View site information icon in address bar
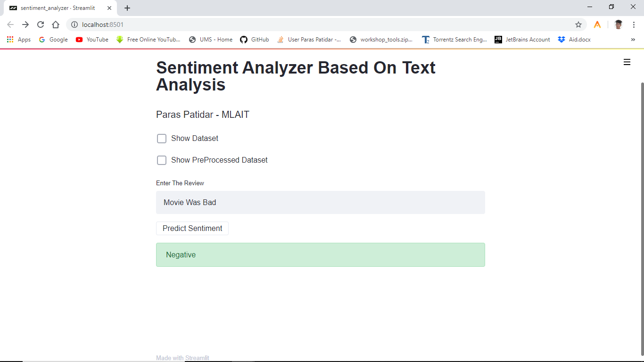The height and width of the screenshot is (362, 644). pos(74,25)
